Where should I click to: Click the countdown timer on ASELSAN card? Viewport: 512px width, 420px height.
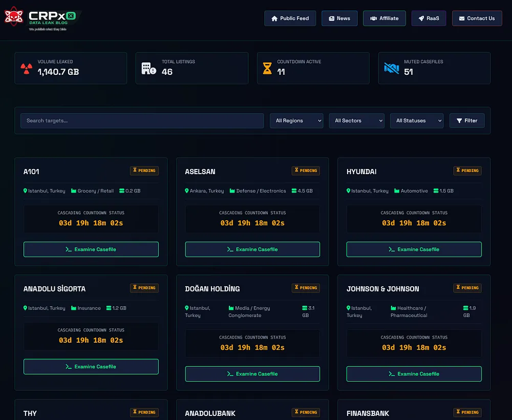(252, 223)
